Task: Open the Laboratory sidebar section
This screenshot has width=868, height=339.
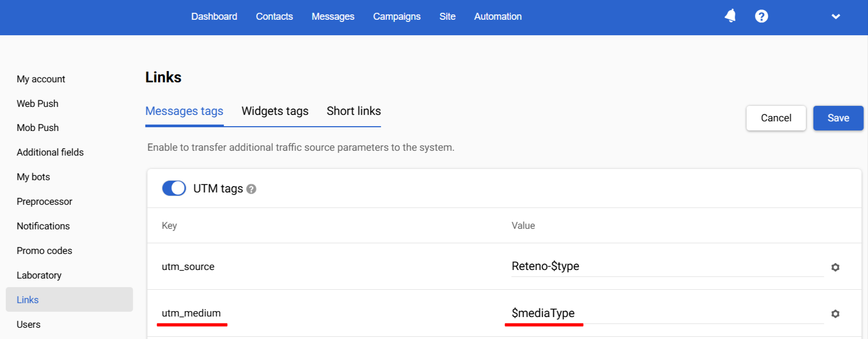Action: pos(39,275)
